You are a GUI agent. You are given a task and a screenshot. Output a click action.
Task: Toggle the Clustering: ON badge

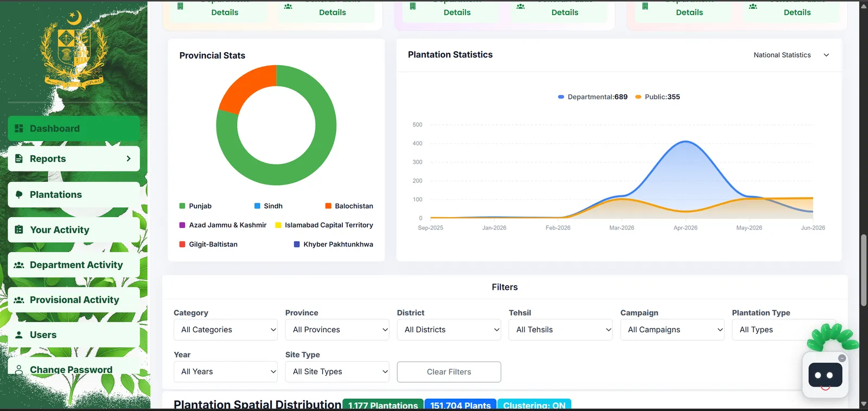coord(534,405)
